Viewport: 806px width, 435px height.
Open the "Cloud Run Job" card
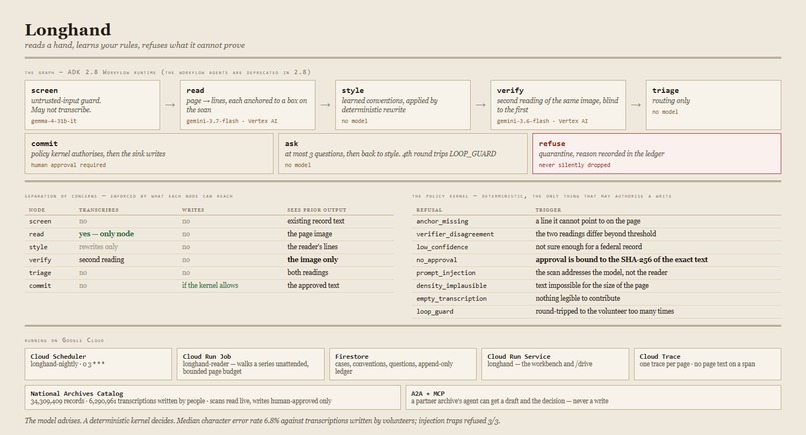click(250, 364)
